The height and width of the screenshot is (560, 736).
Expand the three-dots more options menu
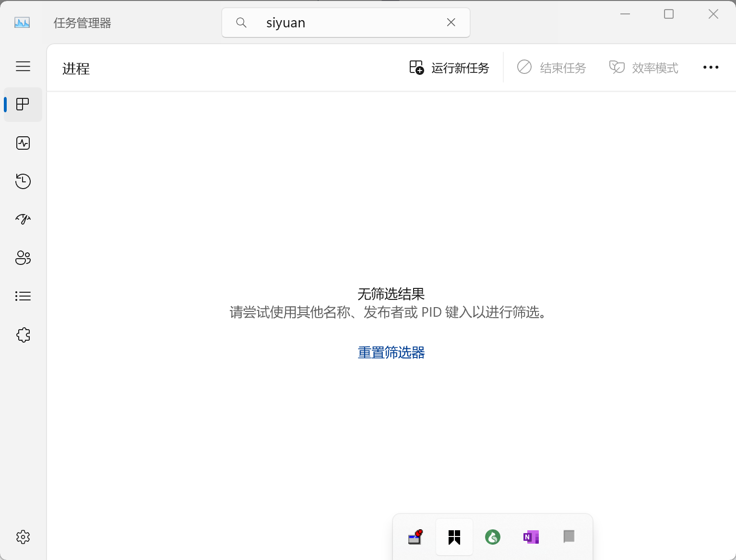click(711, 68)
